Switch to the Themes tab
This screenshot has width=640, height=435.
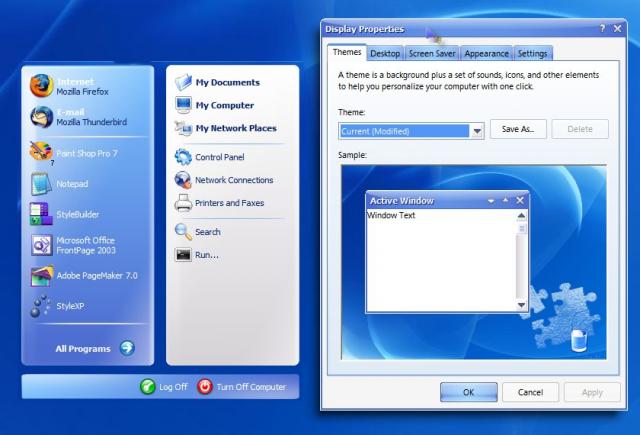click(x=347, y=53)
